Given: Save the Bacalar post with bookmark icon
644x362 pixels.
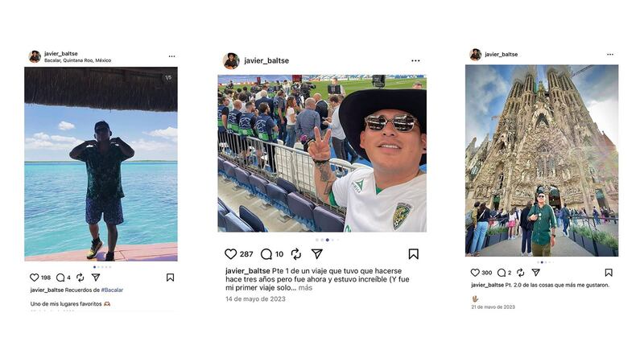Looking at the screenshot, I should [170, 278].
